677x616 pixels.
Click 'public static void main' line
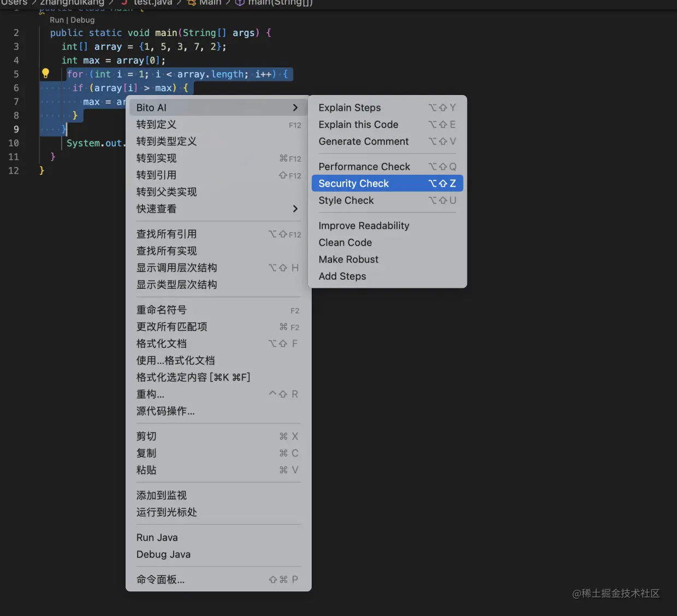click(161, 33)
